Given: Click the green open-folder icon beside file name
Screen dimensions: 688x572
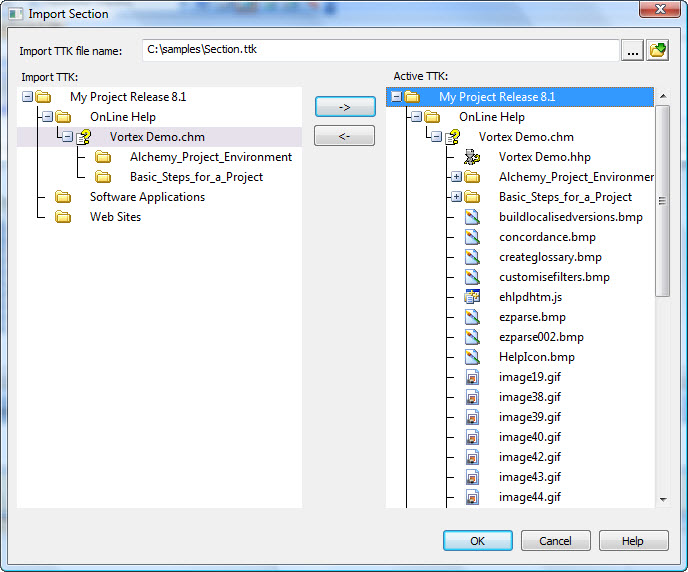Looking at the screenshot, I should pos(658,50).
